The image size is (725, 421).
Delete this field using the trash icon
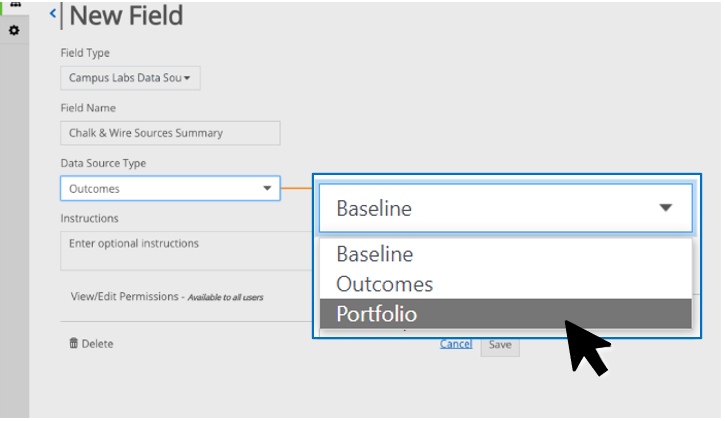point(74,343)
